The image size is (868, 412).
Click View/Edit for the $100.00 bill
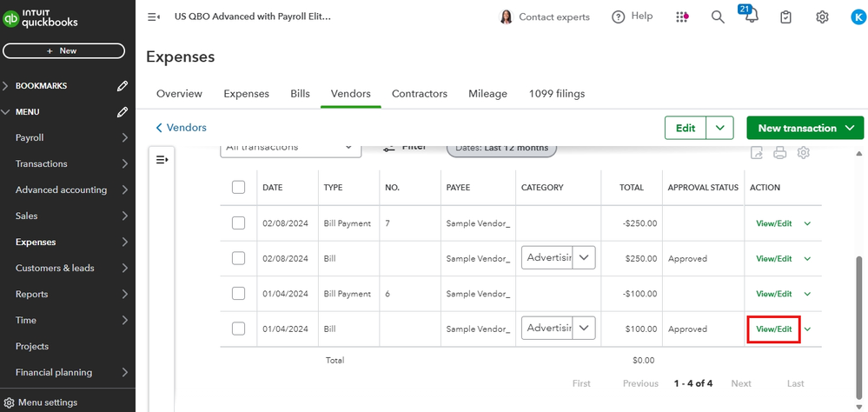[x=773, y=329]
